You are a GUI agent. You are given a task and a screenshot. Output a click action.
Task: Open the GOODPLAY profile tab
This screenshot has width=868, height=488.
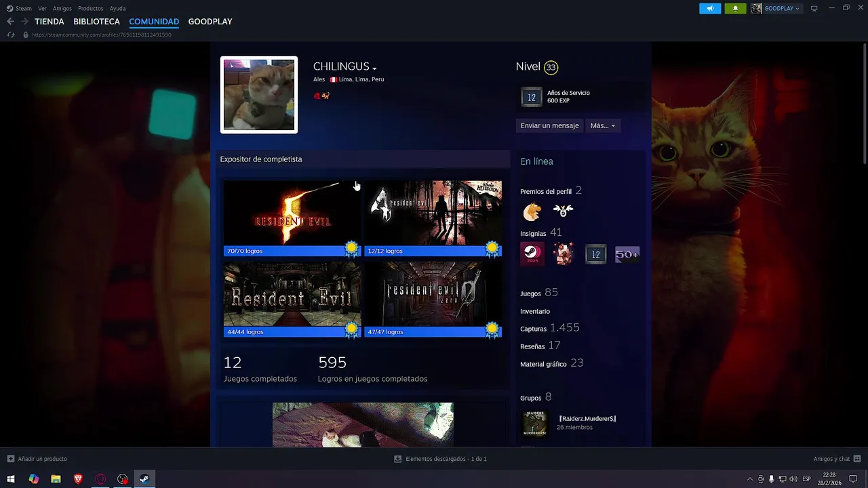[210, 22]
